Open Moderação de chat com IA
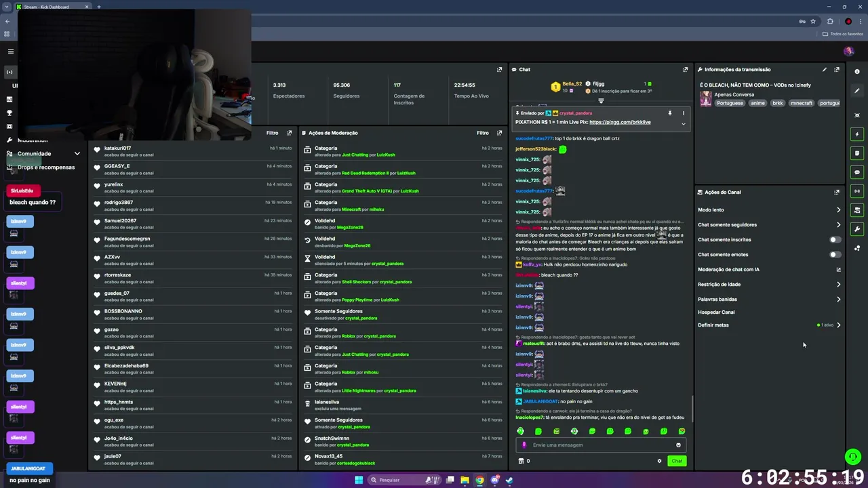868x488 pixels. pos(769,270)
